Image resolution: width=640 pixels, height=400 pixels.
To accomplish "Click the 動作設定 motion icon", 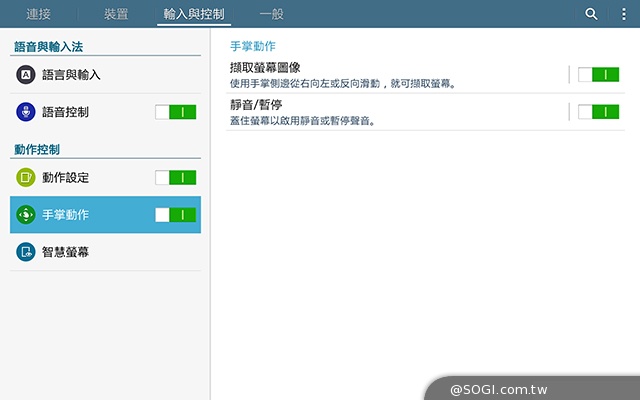I will coord(26,177).
